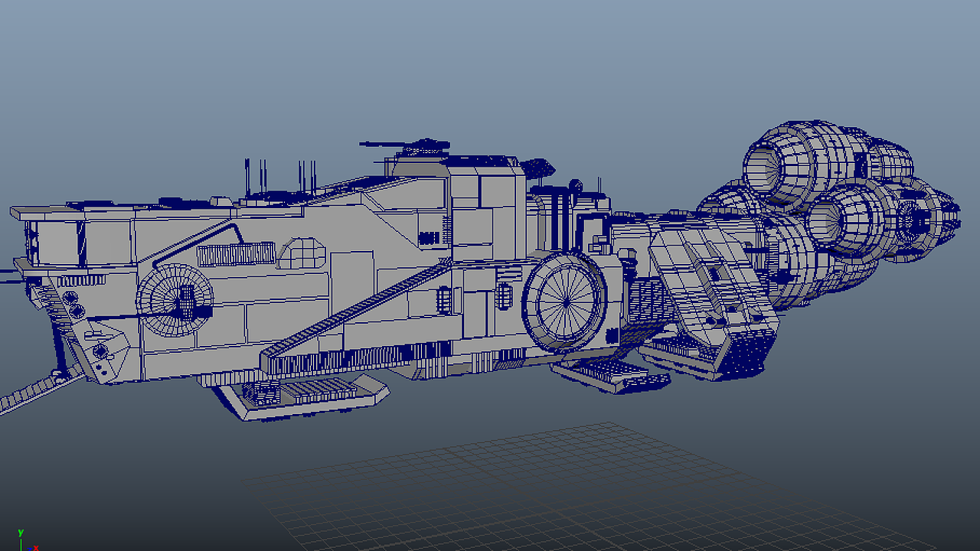Screen dimensions: 980x551
Task: Click the green Y axis label
Action: point(21,533)
